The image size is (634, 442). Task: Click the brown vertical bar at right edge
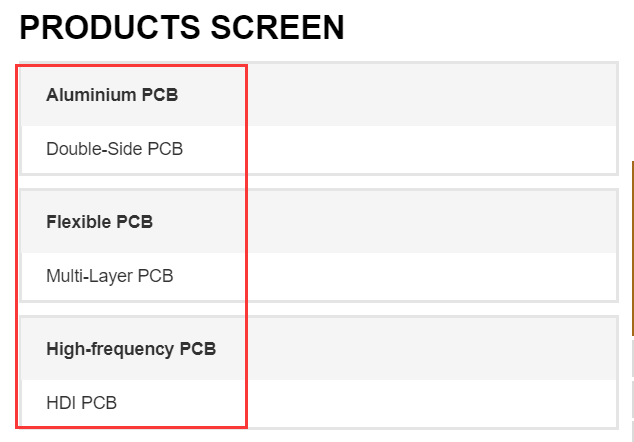[x=632, y=248]
